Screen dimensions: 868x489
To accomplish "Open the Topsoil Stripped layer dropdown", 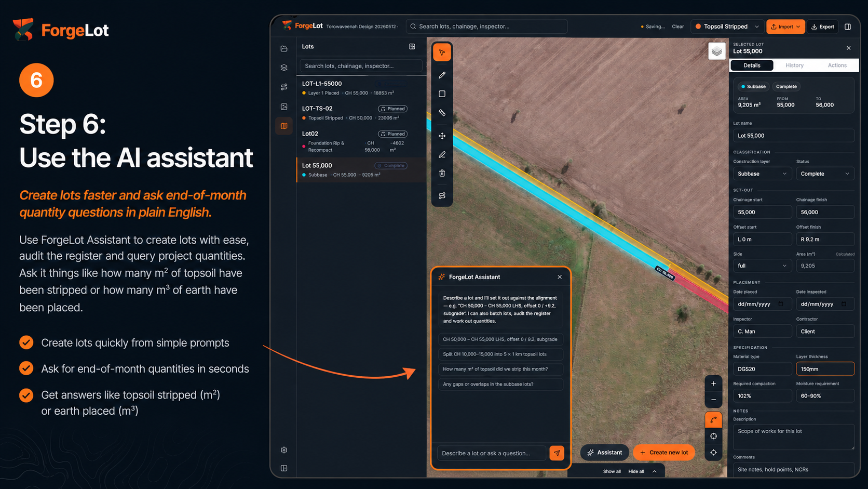I will 727,27.
